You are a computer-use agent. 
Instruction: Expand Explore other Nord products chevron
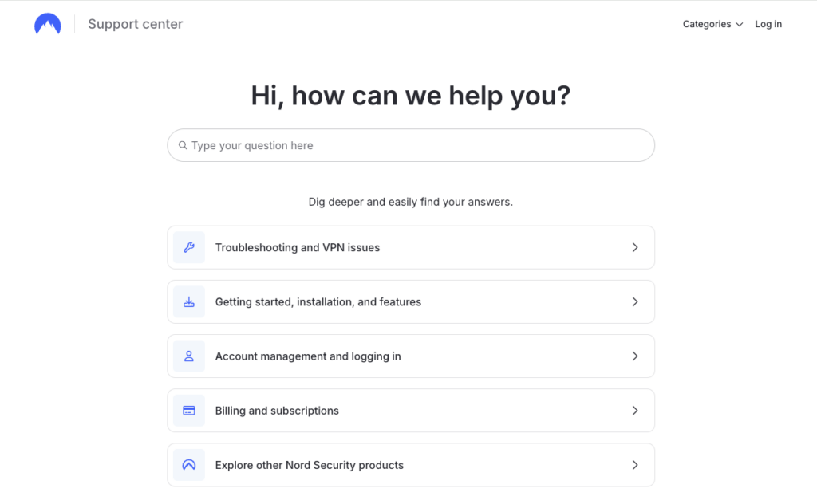coord(635,465)
